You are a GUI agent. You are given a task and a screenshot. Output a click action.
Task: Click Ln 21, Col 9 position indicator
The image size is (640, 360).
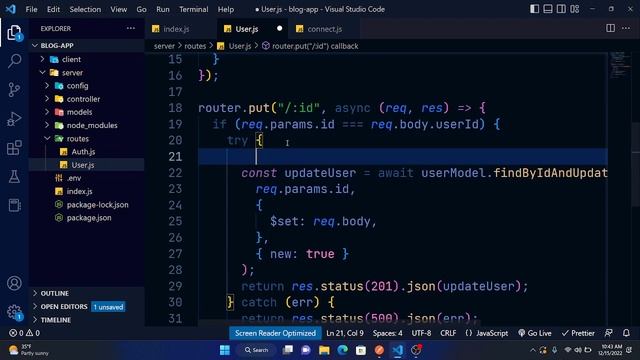[x=345, y=333]
